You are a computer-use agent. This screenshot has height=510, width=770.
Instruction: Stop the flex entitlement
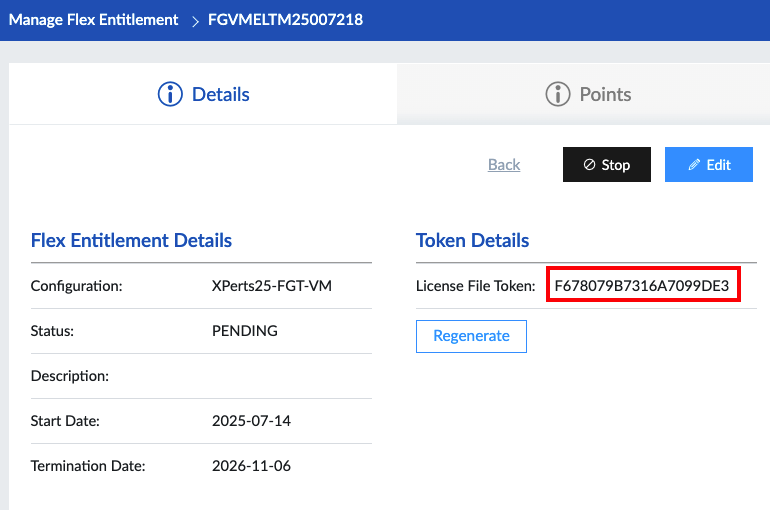click(606, 164)
